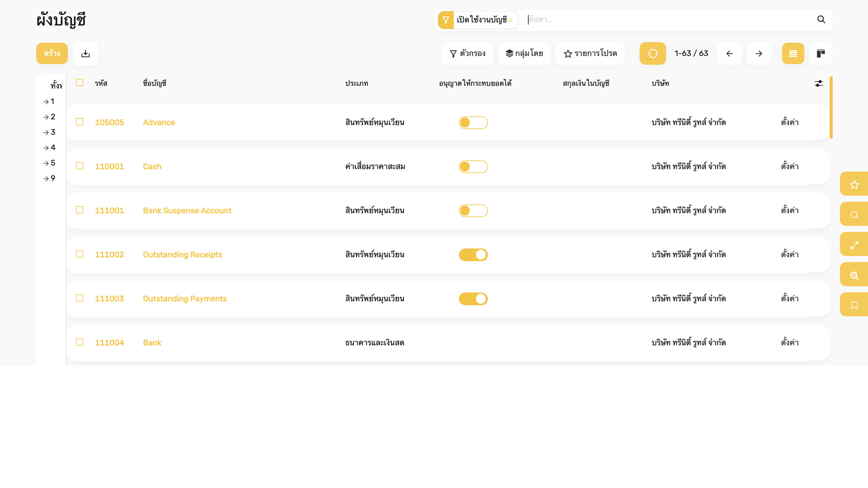Select account group 9 in tree
This screenshot has width=868, height=488.
click(x=49, y=178)
